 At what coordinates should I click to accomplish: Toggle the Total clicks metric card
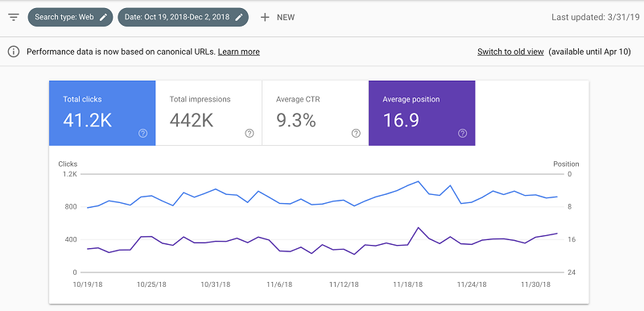[x=102, y=113]
